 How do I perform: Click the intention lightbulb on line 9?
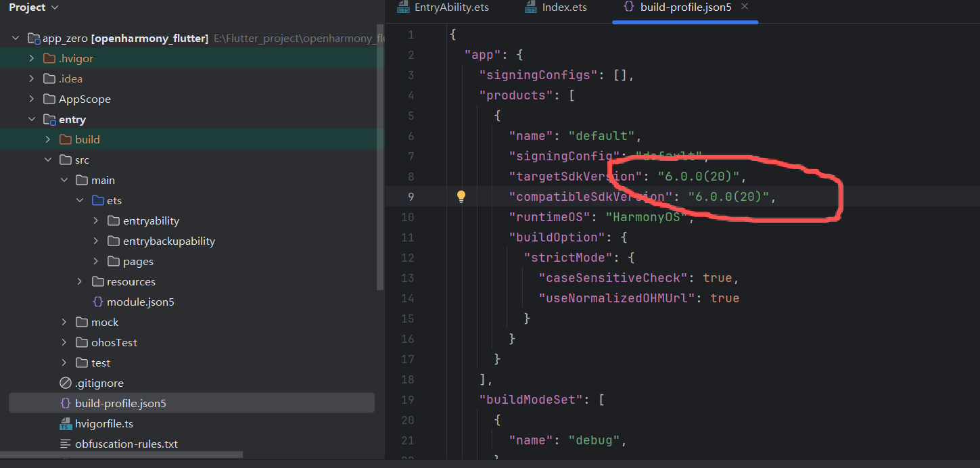tap(461, 197)
